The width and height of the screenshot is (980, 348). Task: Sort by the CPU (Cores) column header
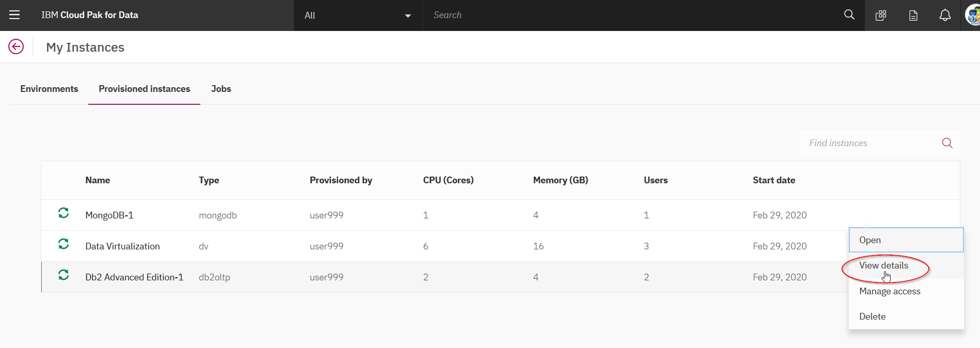448,180
